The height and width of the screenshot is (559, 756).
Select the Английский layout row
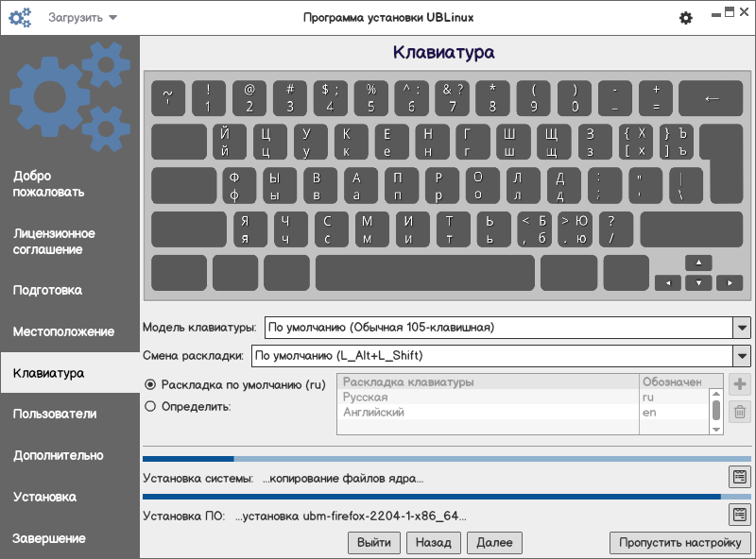click(524, 413)
